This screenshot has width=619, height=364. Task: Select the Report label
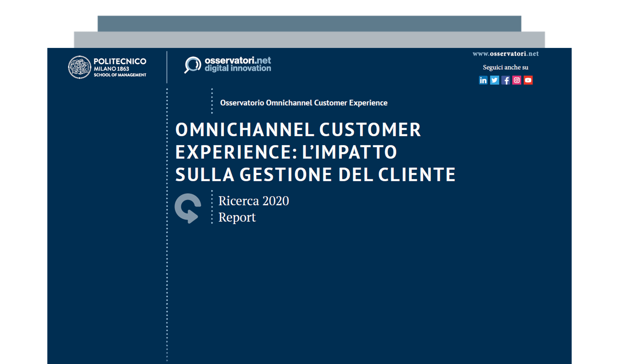[237, 217]
